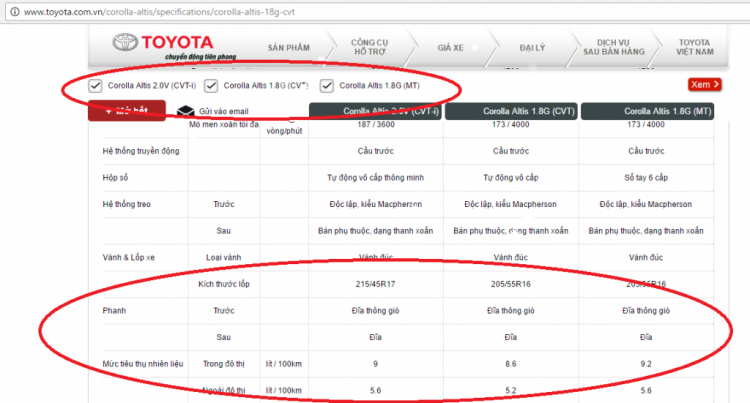Click the Trong đô thị label
Viewport: 750px width, 403px height.
coord(223,364)
